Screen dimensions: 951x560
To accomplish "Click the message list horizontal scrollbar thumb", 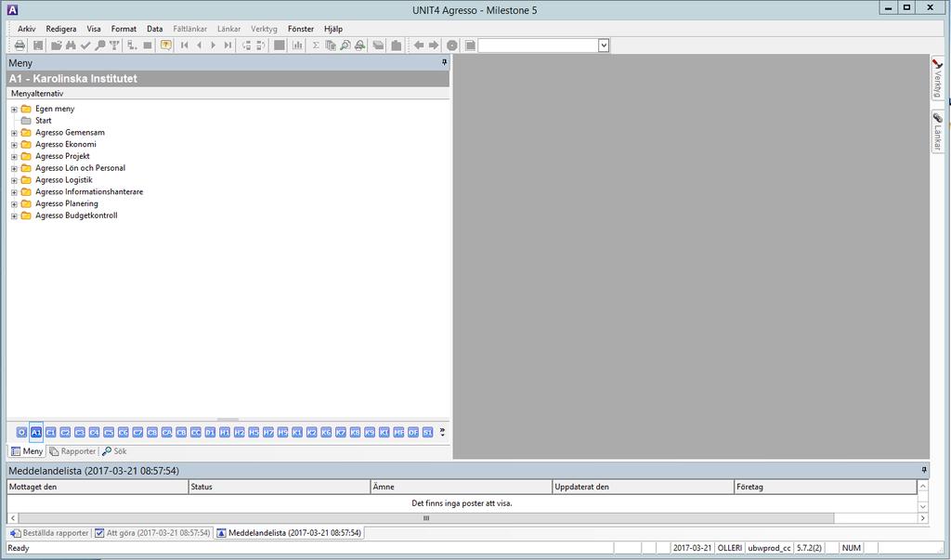I will click(x=426, y=518).
